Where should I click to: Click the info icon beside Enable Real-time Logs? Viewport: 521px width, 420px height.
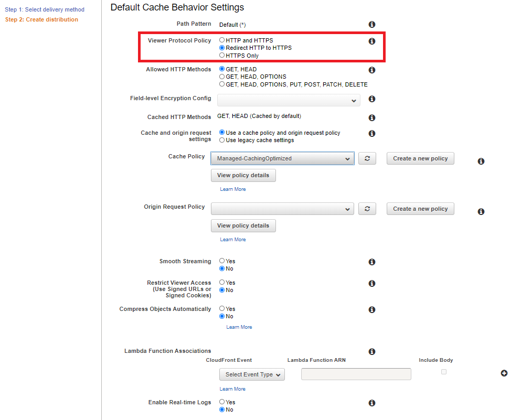click(371, 403)
